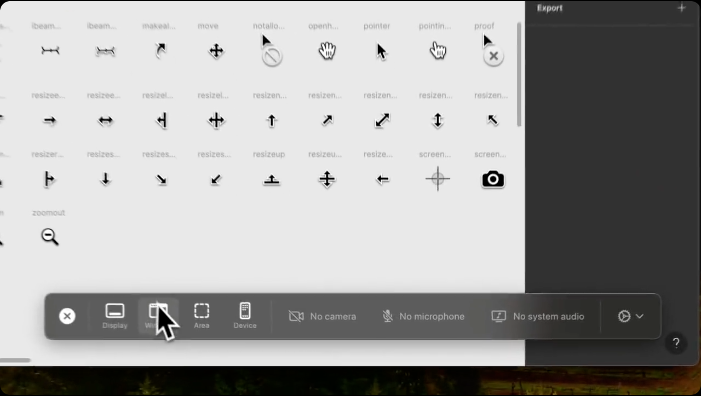Select the resizeup cursor icon
The image size is (701, 396).
coord(271,180)
